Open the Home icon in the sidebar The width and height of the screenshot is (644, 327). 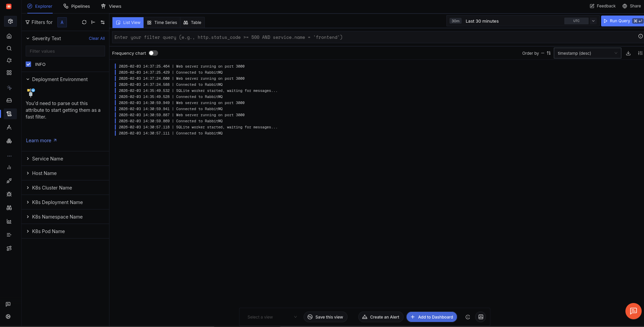click(9, 36)
